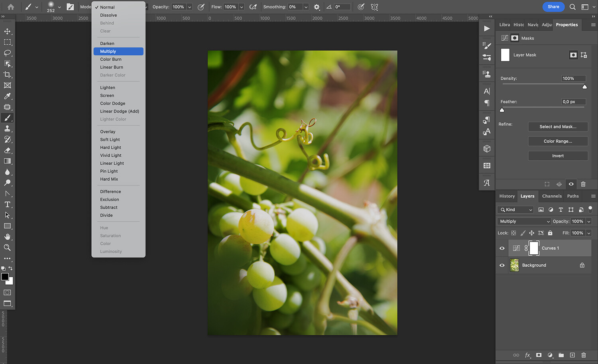Choose Overlay from the blend mode list
Screen dimensions: 598x364
[x=108, y=132]
